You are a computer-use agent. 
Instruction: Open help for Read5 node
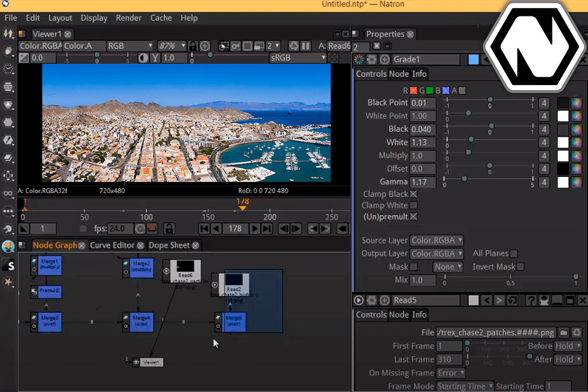click(530, 300)
